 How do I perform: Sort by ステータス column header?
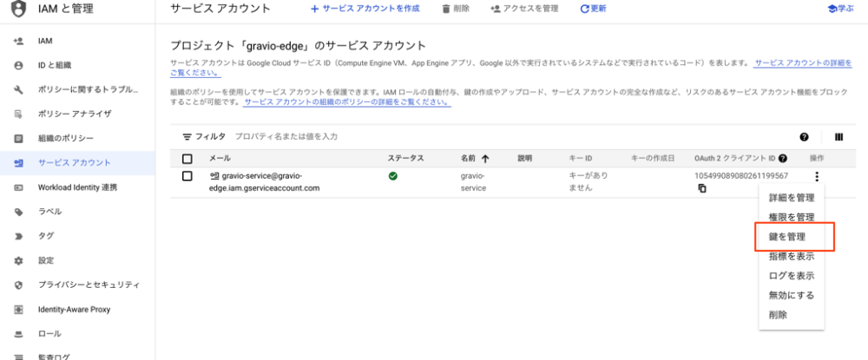(x=405, y=159)
